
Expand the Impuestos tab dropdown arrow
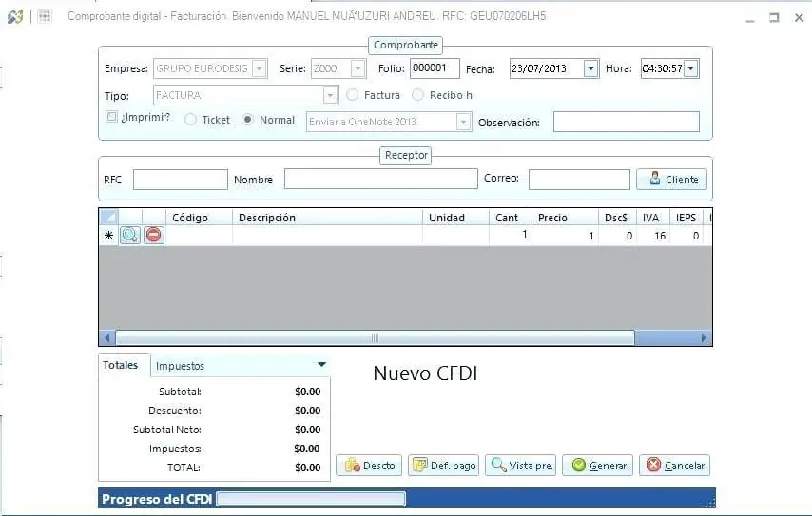321,364
